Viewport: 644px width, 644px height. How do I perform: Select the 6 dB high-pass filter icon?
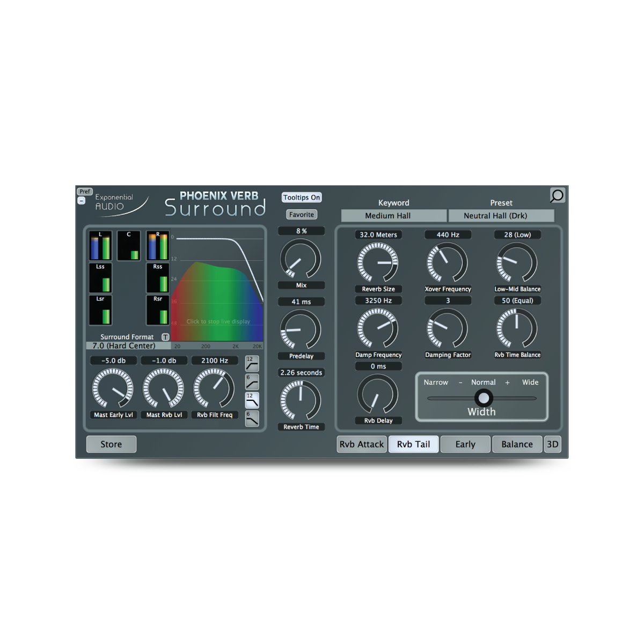point(252,382)
